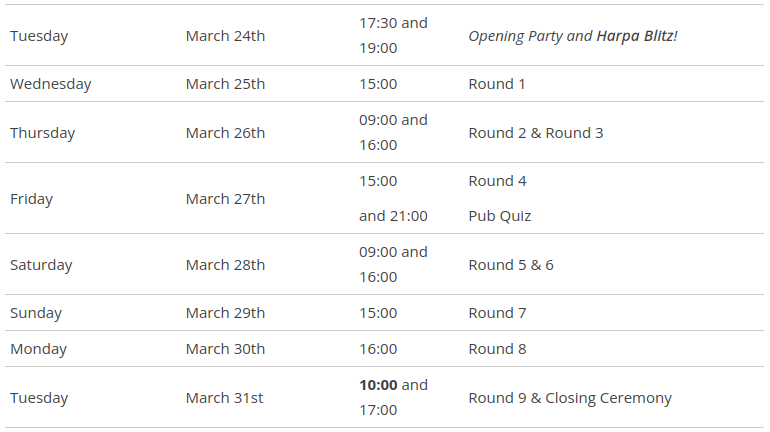This screenshot has width=770, height=432.
Task: Select the Round 4 event text
Action: click(x=498, y=181)
